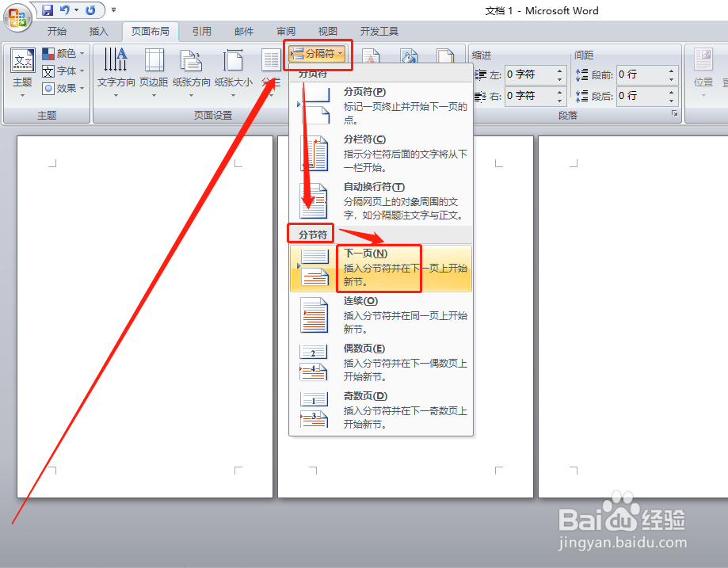
Task: Click the 分页符 page break icon
Action: pyautogui.click(x=314, y=105)
